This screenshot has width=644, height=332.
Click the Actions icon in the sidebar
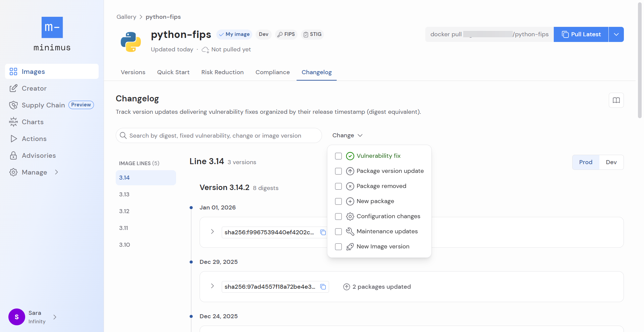point(13,139)
